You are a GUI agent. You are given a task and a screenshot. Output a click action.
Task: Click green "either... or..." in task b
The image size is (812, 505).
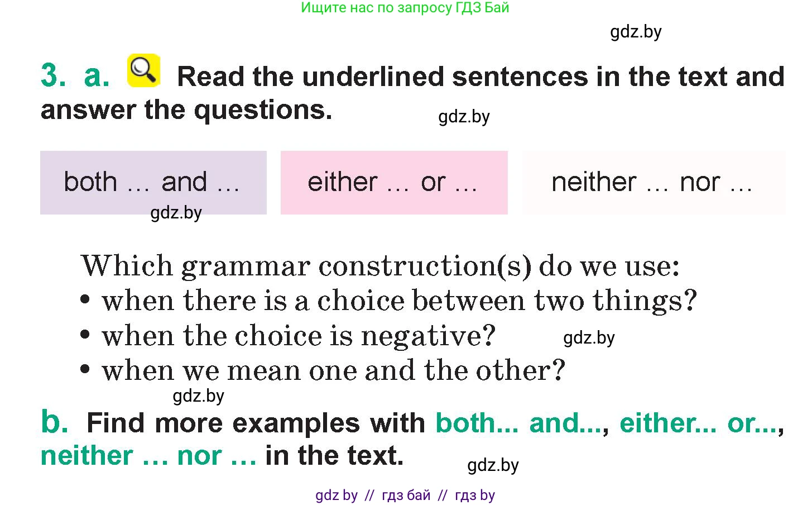(699, 423)
